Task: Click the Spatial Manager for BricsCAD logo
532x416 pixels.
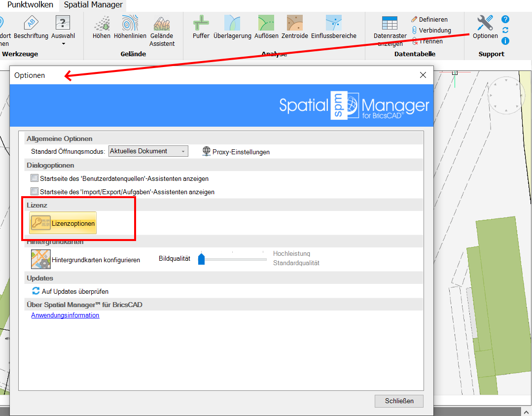Action: pyautogui.click(x=354, y=105)
